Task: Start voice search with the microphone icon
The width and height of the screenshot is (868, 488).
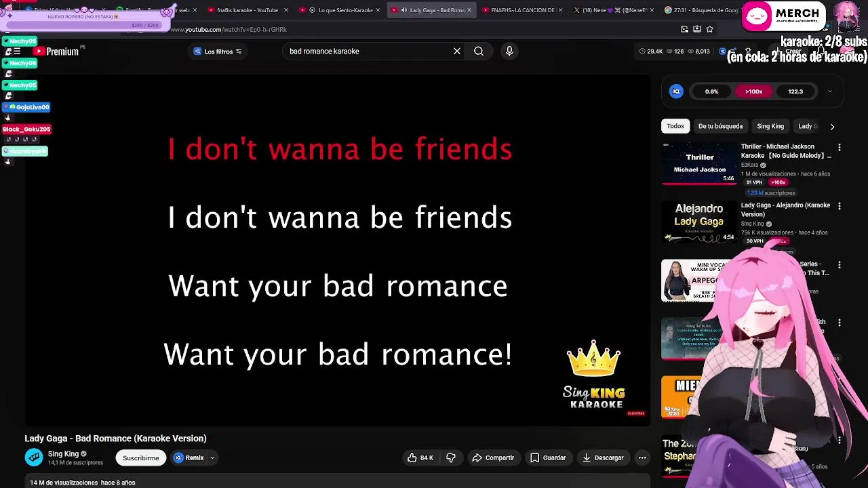Action: (509, 51)
